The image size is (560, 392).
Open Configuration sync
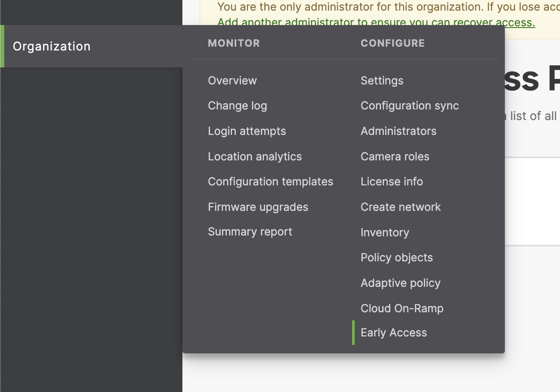pyautogui.click(x=409, y=105)
